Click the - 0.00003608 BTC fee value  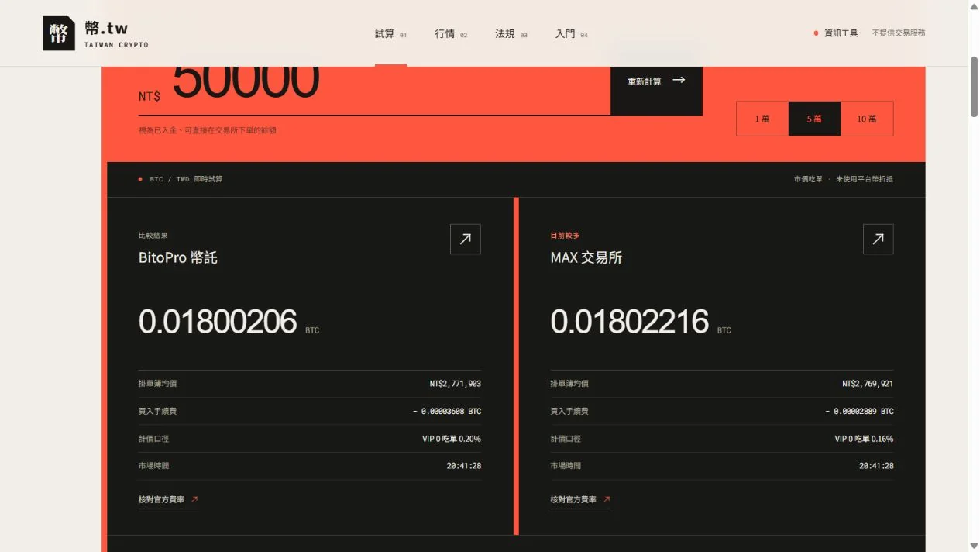(x=447, y=412)
